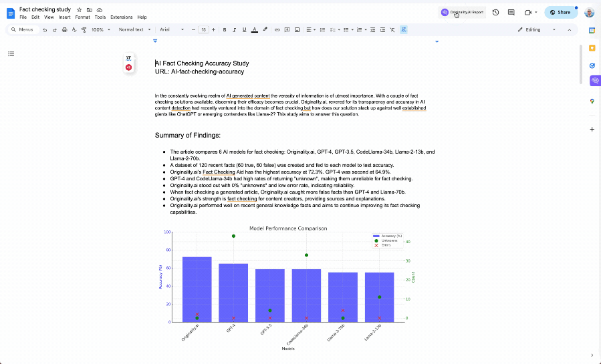This screenshot has height=364, width=601.
Task: Open the Edit menu
Action: pyautogui.click(x=35, y=17)
